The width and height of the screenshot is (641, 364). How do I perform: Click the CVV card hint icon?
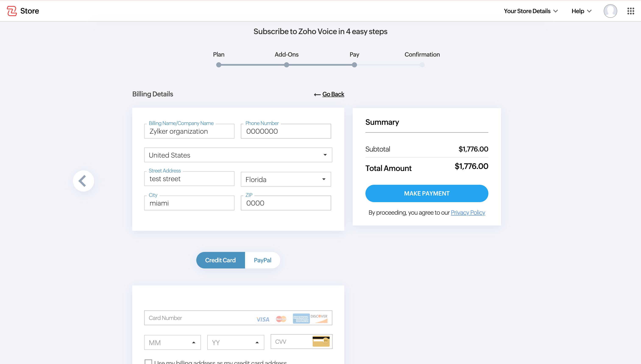pyautogui.click(x=321, y=341)
